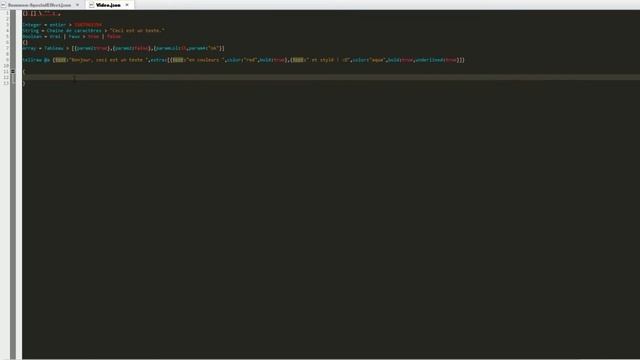Click the "tellraw @a" command text
The height and width of the screenshot is (360, 640).
(36, 60)
